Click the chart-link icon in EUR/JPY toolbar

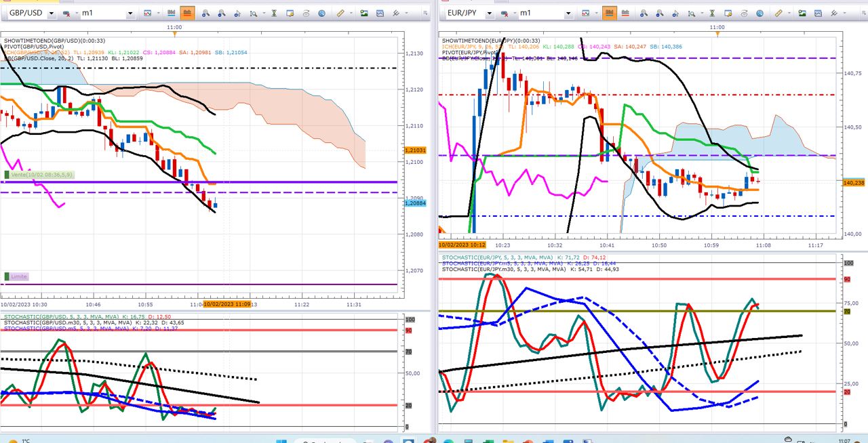[504, 13]
